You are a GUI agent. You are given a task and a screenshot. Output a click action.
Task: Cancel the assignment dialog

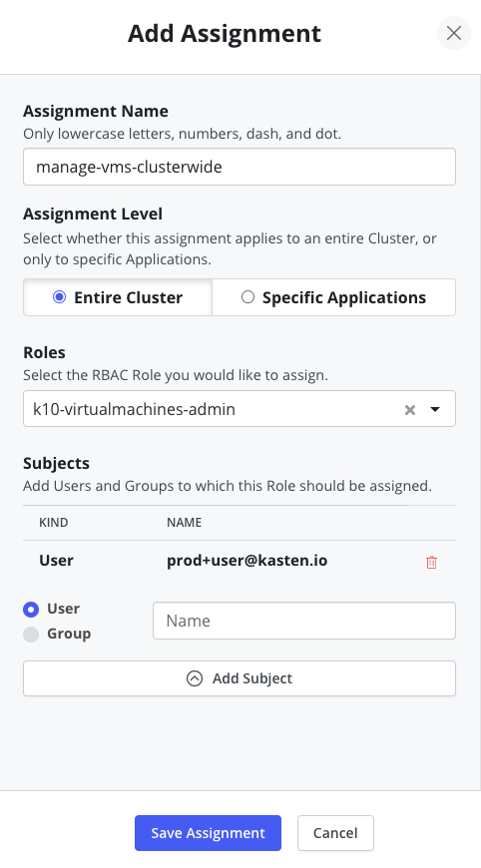click(x=335, y=833)
